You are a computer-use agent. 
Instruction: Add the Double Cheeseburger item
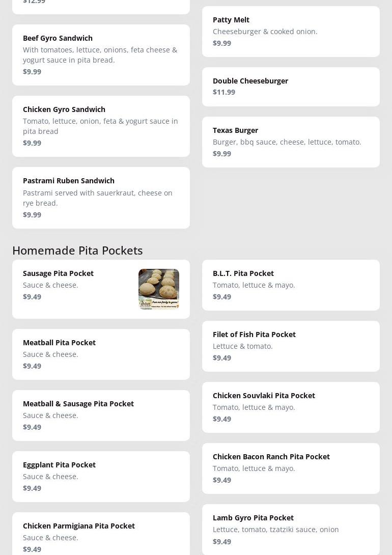click(290, 86)
